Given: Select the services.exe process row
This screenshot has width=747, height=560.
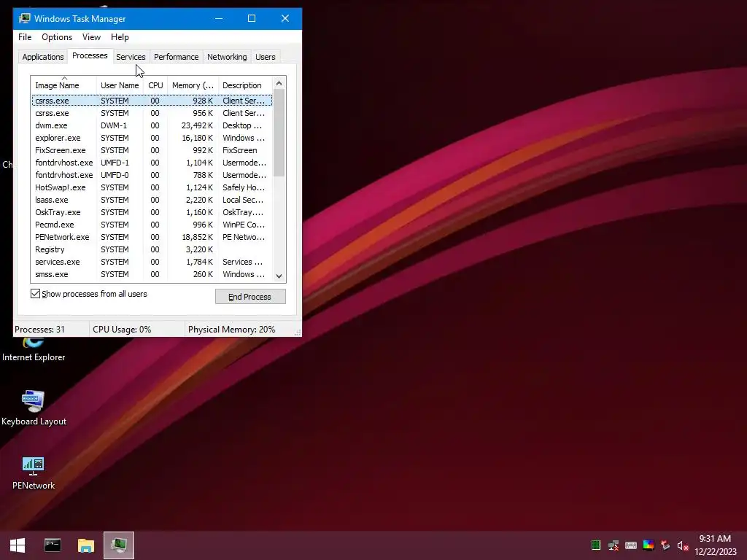Looking at the screenshot, I should coord(152,262).
